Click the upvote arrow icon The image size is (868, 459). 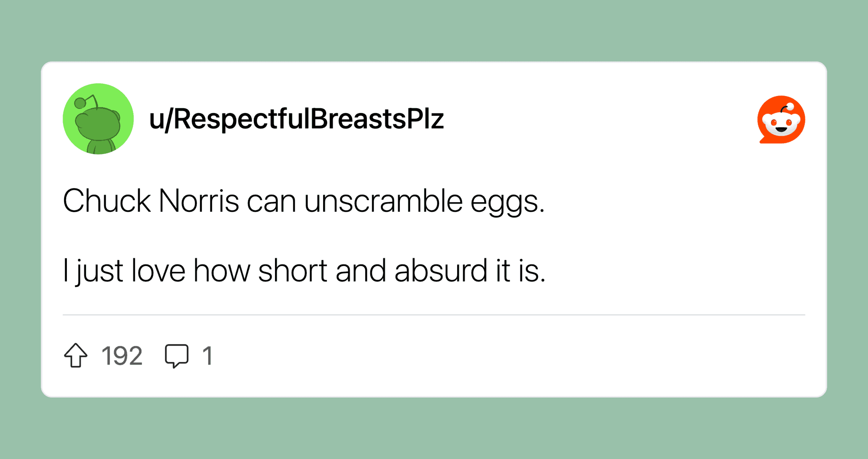click(76, 355)
